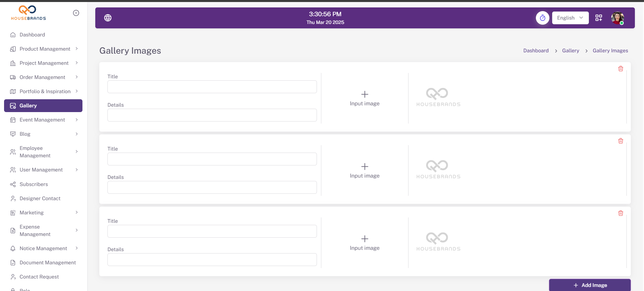Click the Add Image button
Image resolution: width=644 pixels, height=291 pixels.
(590, 285)
